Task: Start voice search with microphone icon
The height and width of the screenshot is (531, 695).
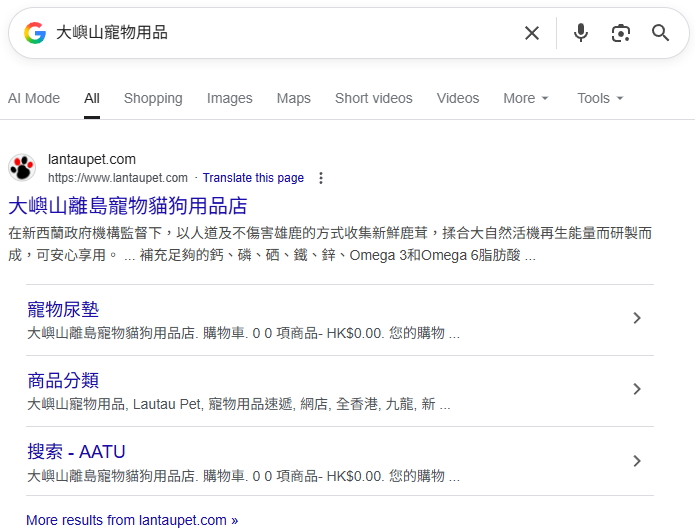Action: [x=580, y=33]
